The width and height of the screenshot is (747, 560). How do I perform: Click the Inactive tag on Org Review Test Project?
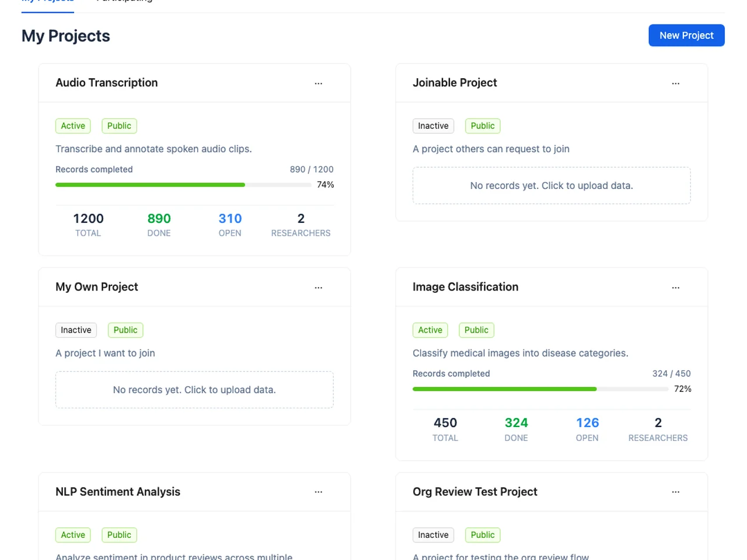[433, 535]
